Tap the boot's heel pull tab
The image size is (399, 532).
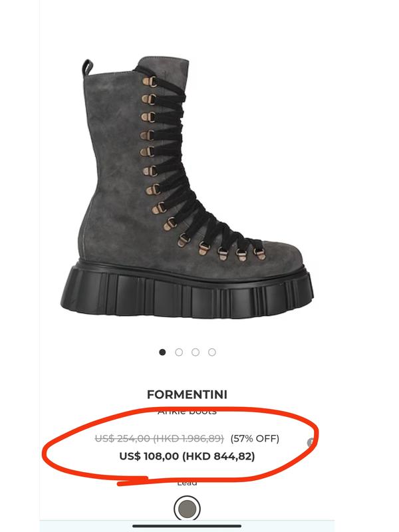click(87, 68)
